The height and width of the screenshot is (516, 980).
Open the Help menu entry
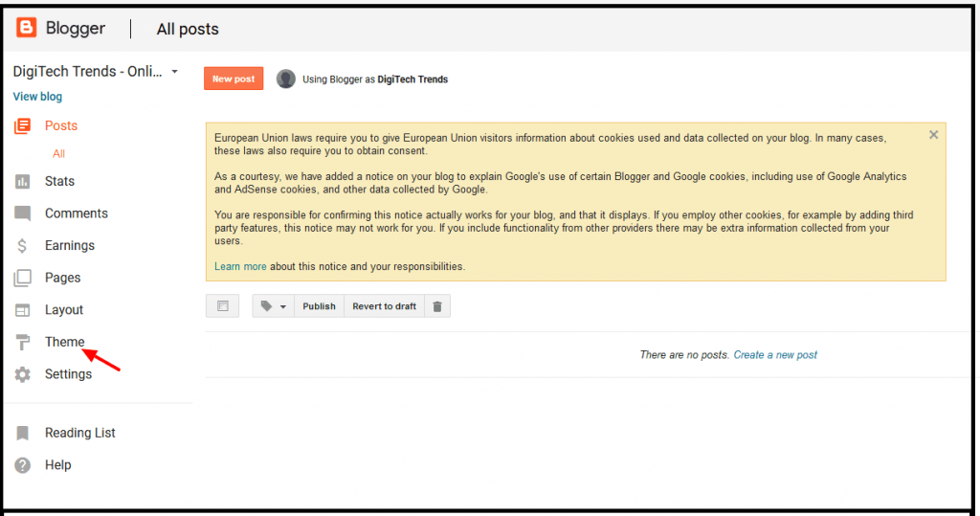tap(57, 465)
